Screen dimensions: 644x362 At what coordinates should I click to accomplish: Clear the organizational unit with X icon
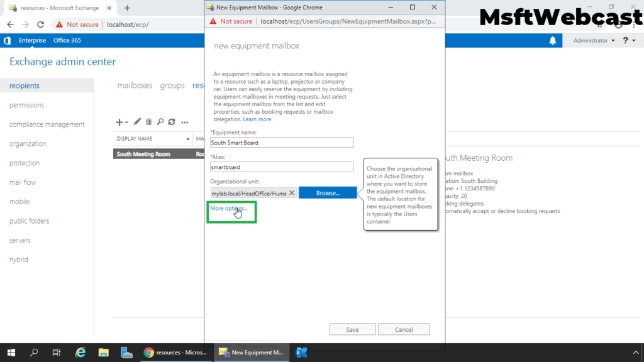[x=292, y=192]
